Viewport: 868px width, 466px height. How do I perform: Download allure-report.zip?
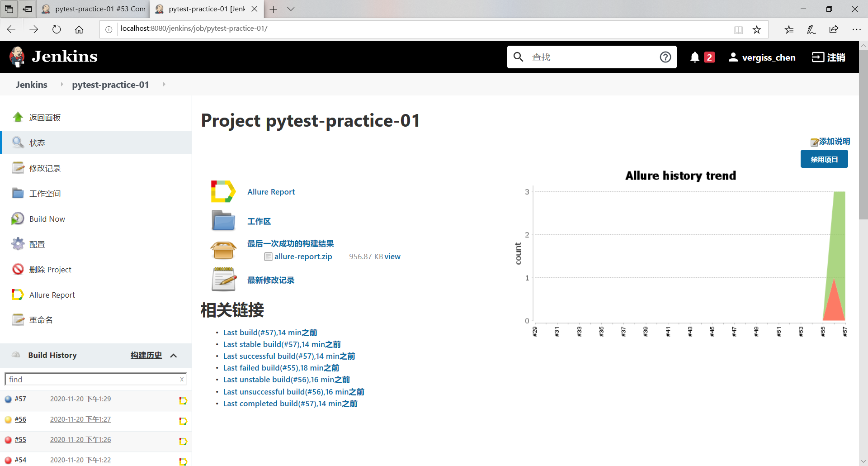pyautogui.click(x=303, y=257)
